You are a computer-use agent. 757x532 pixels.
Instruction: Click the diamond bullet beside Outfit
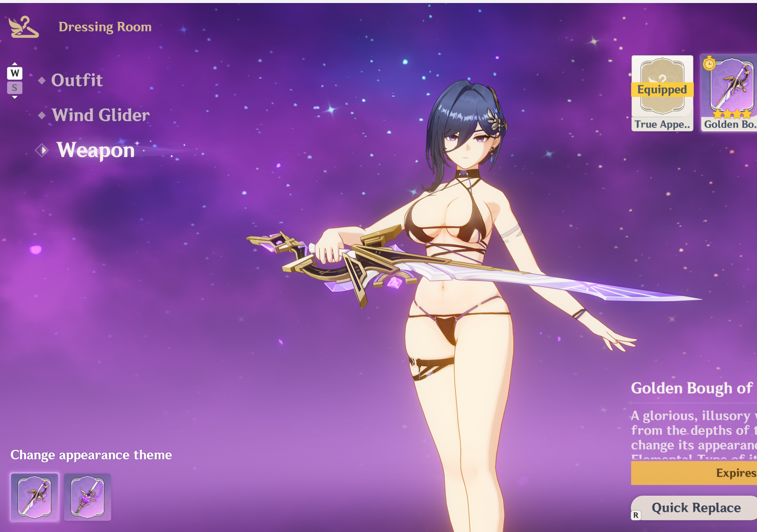(42, 80)
